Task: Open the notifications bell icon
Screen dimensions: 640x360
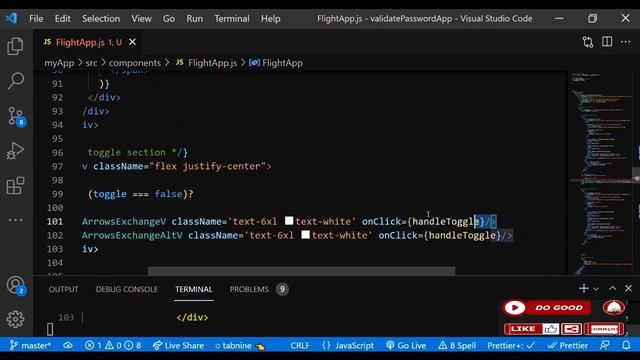Action: [626, 346]
